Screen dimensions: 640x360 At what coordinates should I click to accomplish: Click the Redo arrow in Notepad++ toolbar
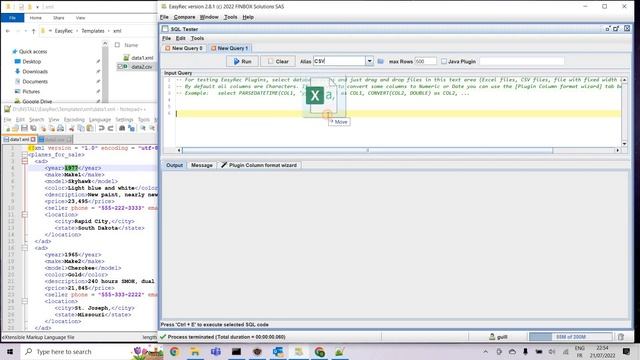pyautogui.click(x=110, y=129)
